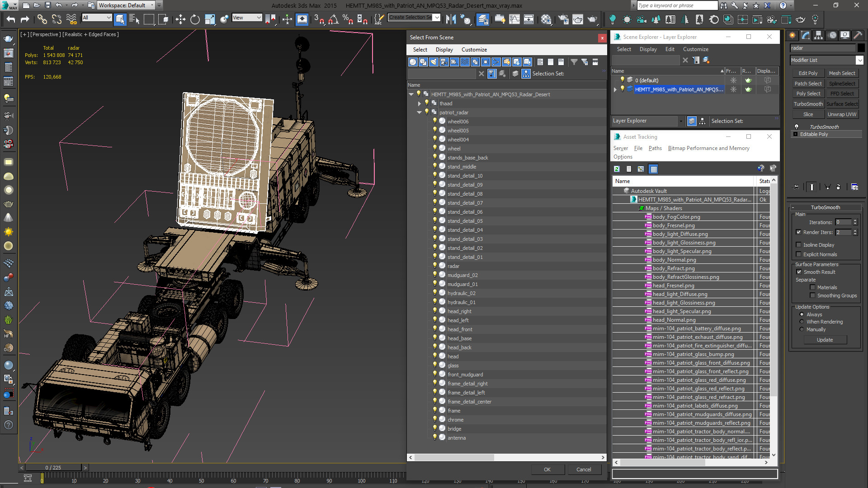This screenshot has height=488, width=868.
Task: Open the Hierarchy command panel tab
Action: tap(818, 35)
